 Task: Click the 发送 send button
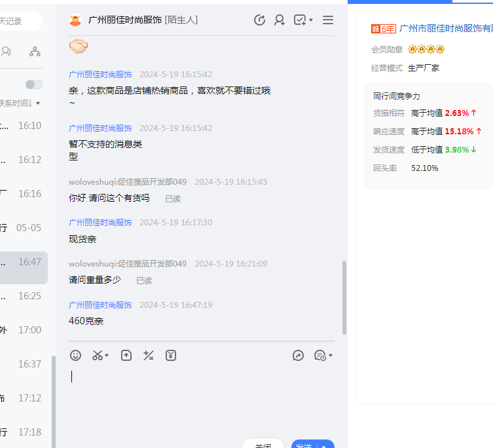[x=304, y=444]
